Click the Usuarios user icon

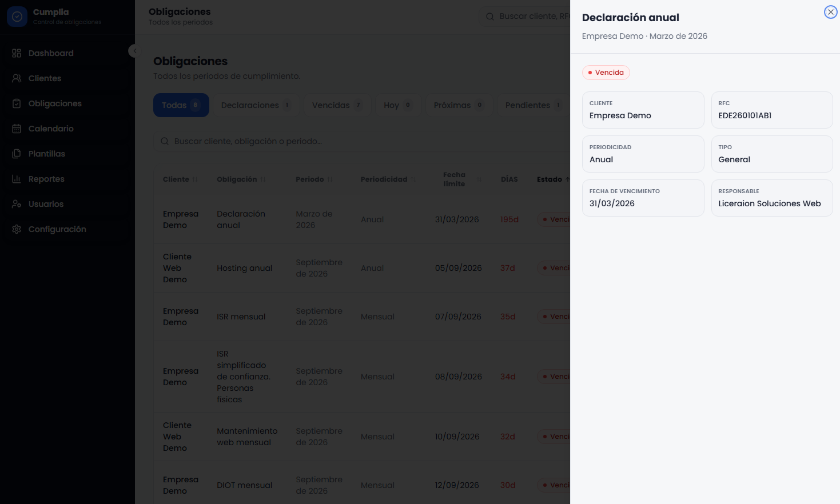tap(17, 204)
